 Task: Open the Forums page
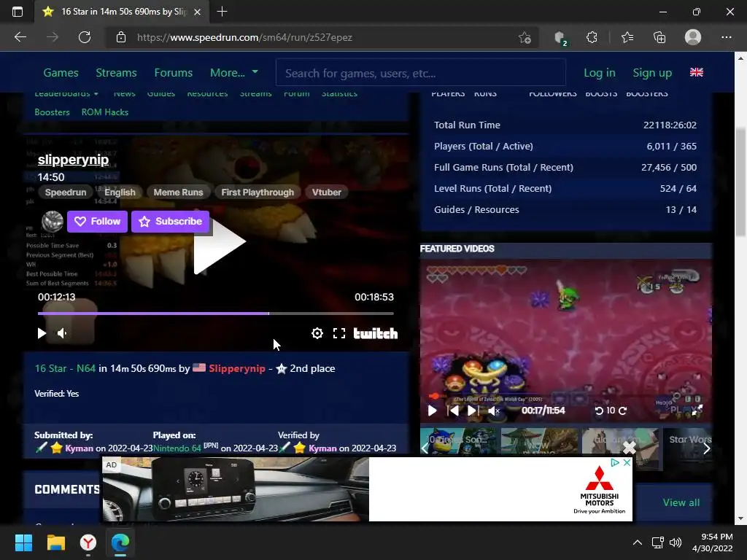click(174, 73)
